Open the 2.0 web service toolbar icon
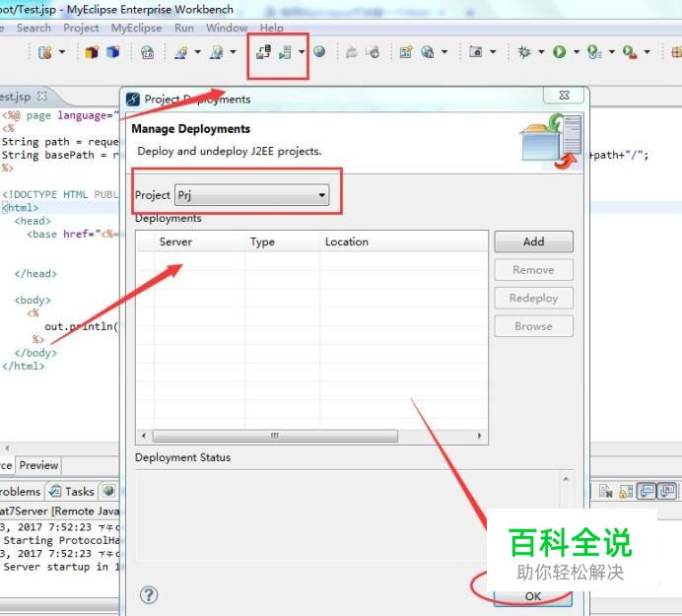The width and height of the screenshot is (682, 616). tap(148, 52)
